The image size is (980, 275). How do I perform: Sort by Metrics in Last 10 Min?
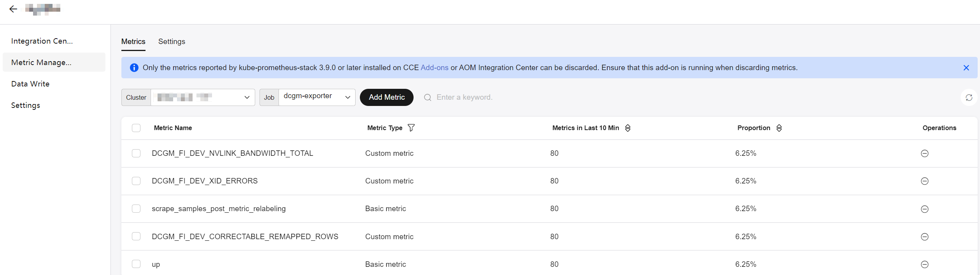pyautogui.click(x=628, y=128)
